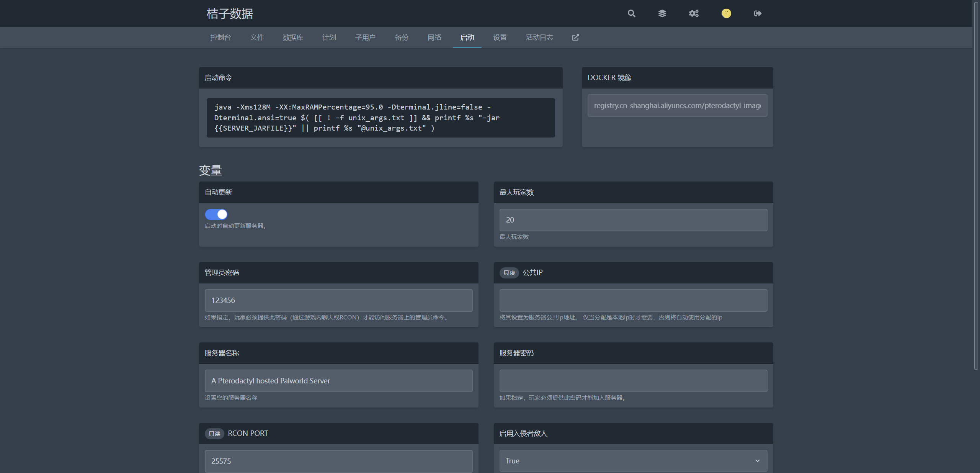Switch to the 网络 tab
Screen dimensions: 980x473
pyautogui.click(x=434, y=37)
